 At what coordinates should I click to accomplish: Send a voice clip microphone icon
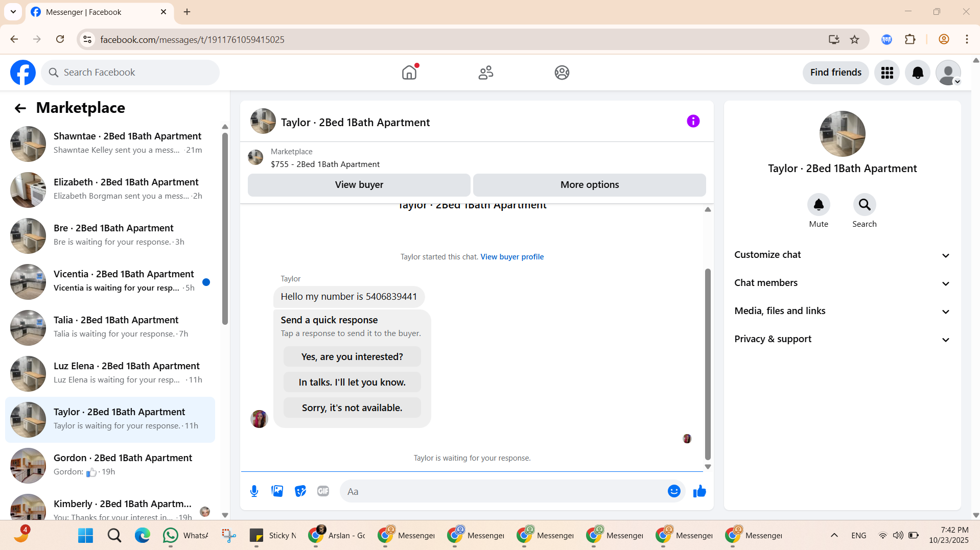(x=254, y=491)
